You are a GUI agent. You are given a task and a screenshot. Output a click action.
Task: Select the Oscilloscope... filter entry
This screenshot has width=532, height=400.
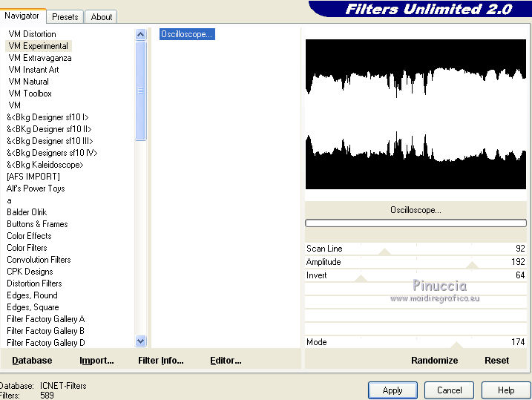click(x=187, y=34)
